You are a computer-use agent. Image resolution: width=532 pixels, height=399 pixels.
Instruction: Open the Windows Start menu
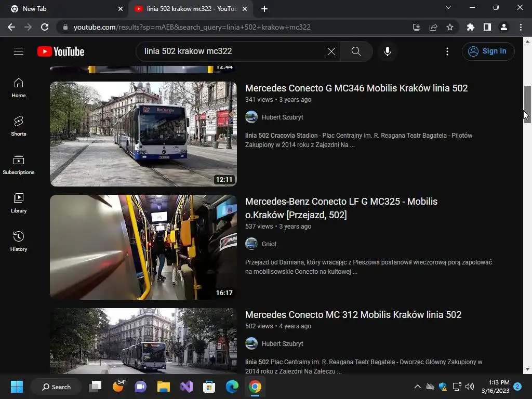click(17, 387)
